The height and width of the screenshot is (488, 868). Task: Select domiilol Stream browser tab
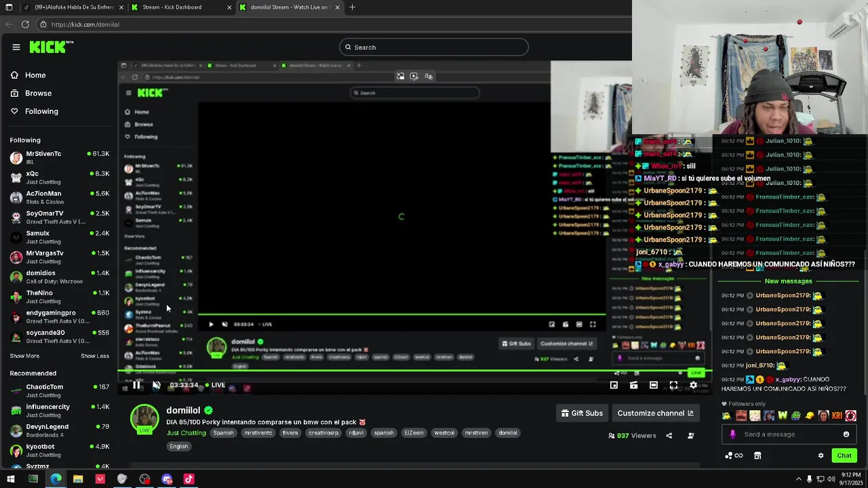point(290,7)
